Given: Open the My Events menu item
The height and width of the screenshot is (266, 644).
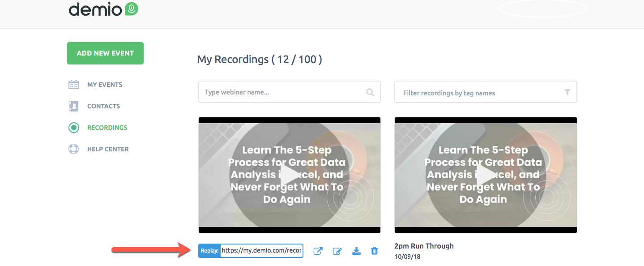Looking at the screenshot, I should coord(105,85).
